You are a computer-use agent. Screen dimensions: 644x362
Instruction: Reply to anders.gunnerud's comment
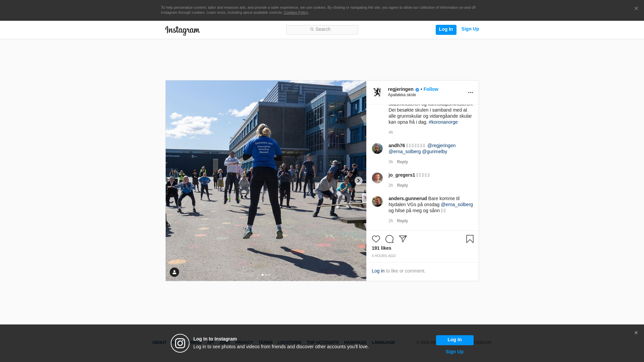[x=402, y=221]
